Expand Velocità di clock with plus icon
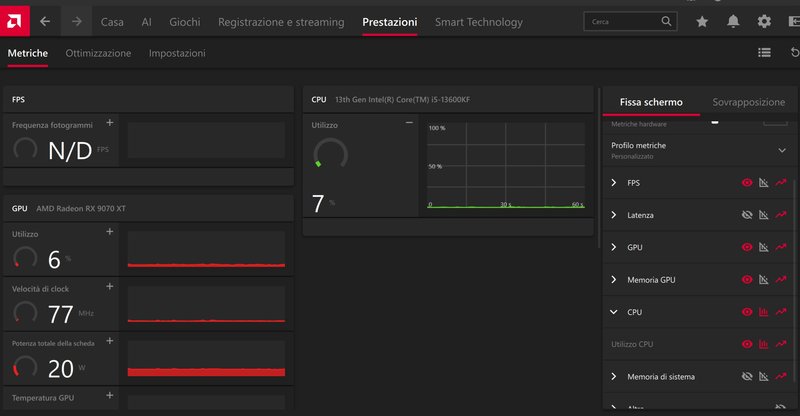The height and width of the screenshot is (416, 800). pos(110,286)
